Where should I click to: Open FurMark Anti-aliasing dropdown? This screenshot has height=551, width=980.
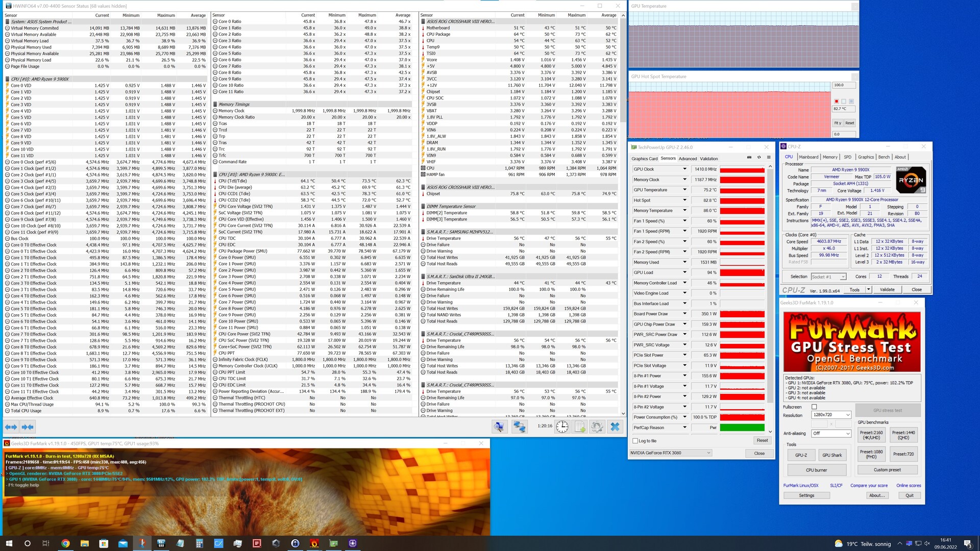[x=831, y=434]
